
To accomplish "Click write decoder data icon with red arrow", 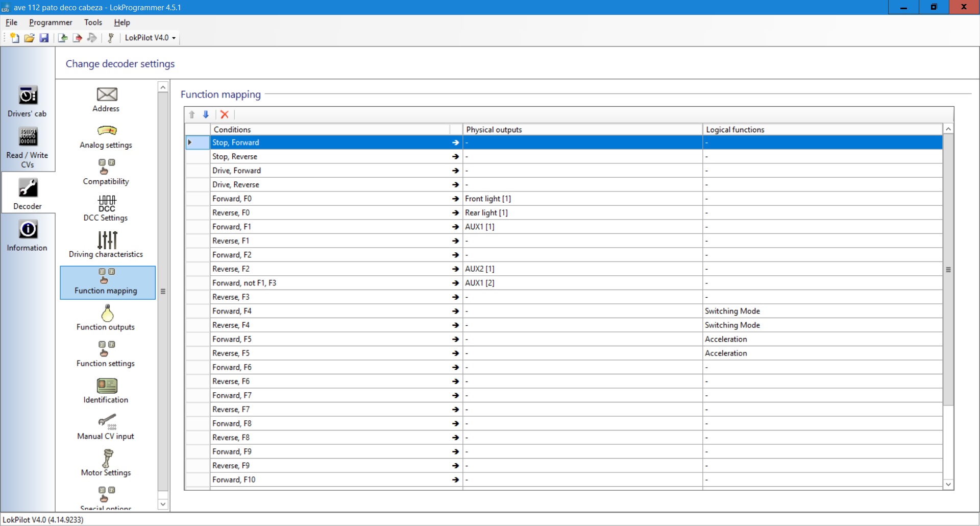I will point(78,38).
